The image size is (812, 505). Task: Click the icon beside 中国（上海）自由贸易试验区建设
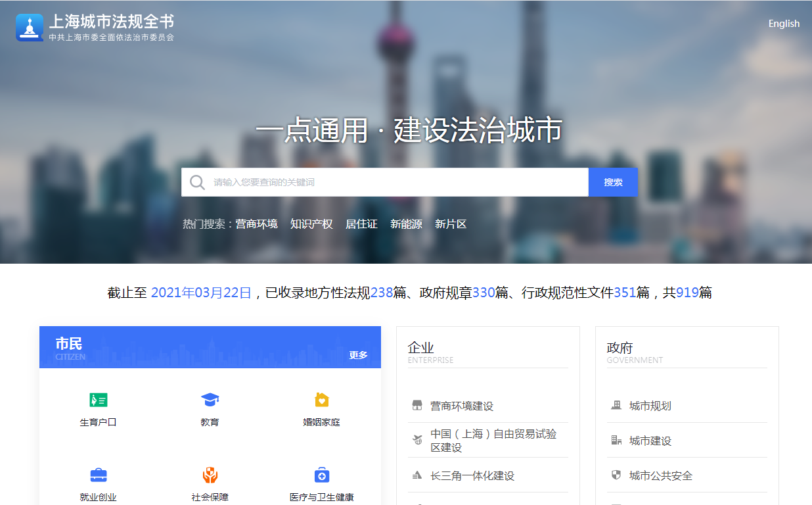tap(417, 440)
